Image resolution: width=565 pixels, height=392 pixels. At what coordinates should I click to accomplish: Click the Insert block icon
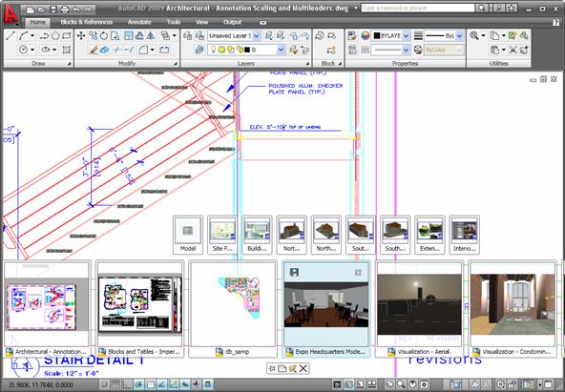pyautogui.click(x=320, y=35)
